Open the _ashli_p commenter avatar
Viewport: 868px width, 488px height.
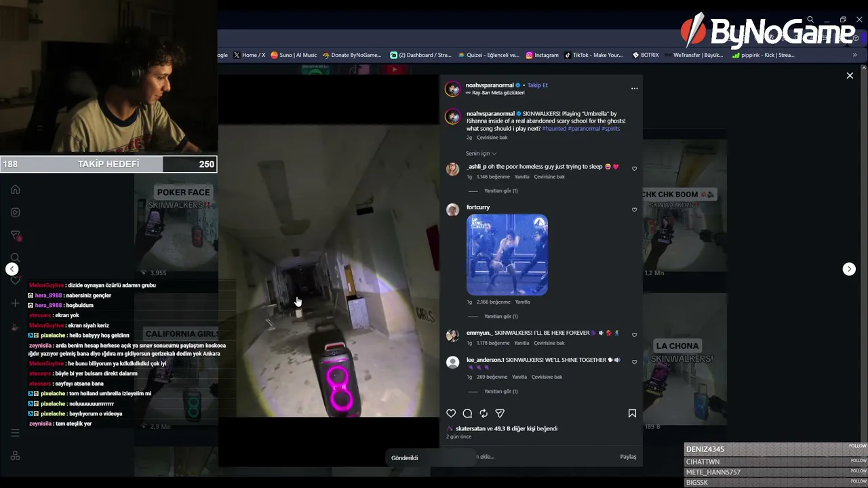coord(452,169)
